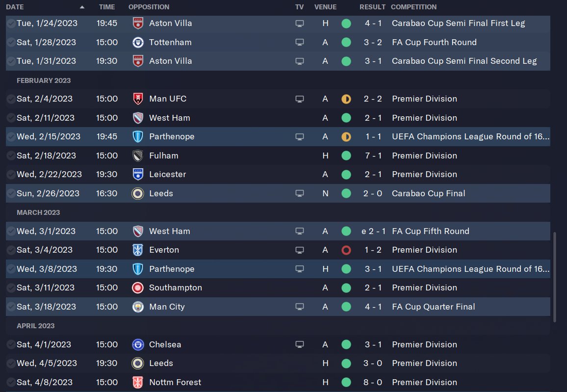Click the red loss indicator for Everton match
The image size is (567, 392).
(346, 250)
